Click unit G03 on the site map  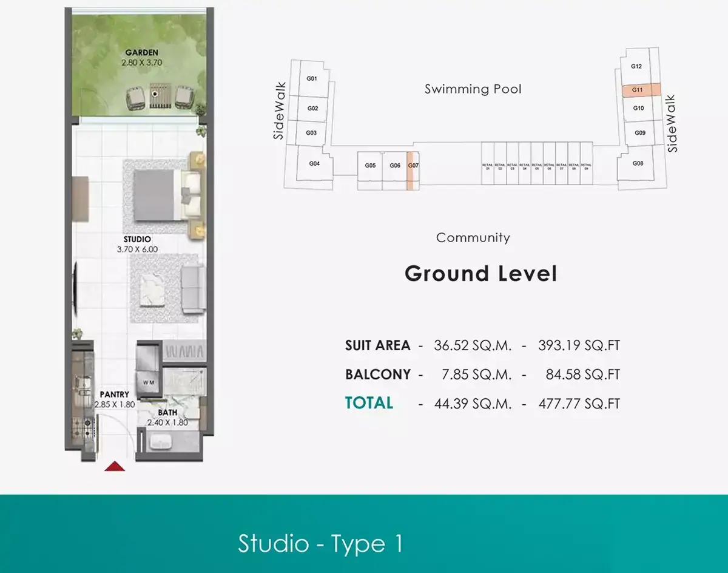click(311, 133)
